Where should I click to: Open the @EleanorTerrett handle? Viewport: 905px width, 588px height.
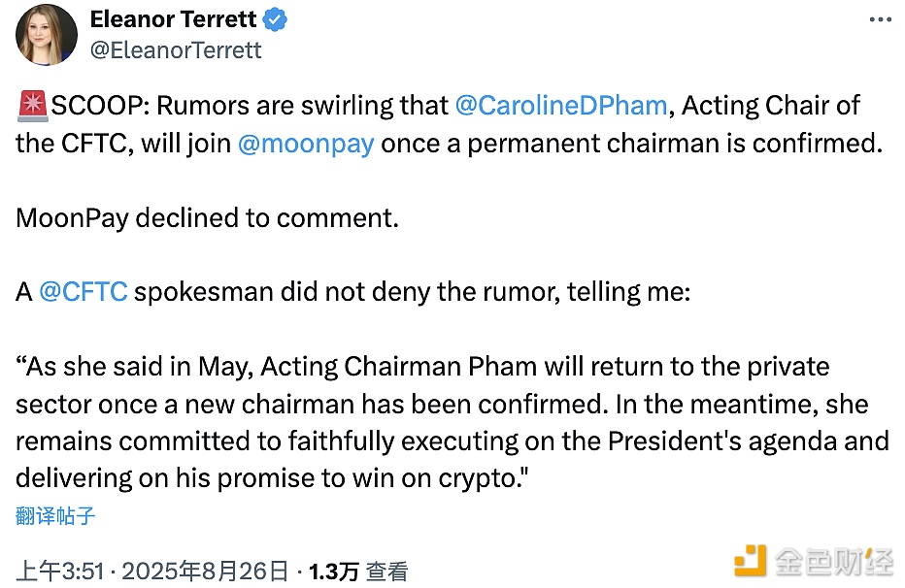click(x=176, y=50)
